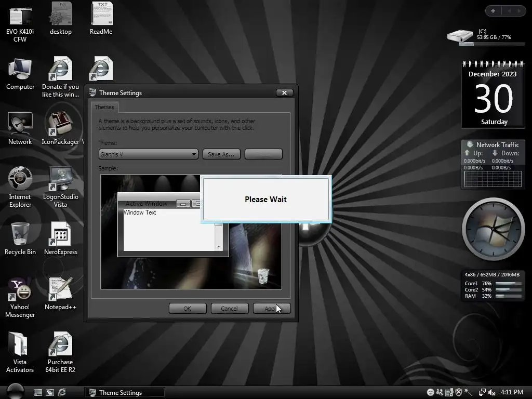The height and width of the screenshot is (399, 532).
Task: Launch Internet Explorer from quick launch
Action: 62,392
